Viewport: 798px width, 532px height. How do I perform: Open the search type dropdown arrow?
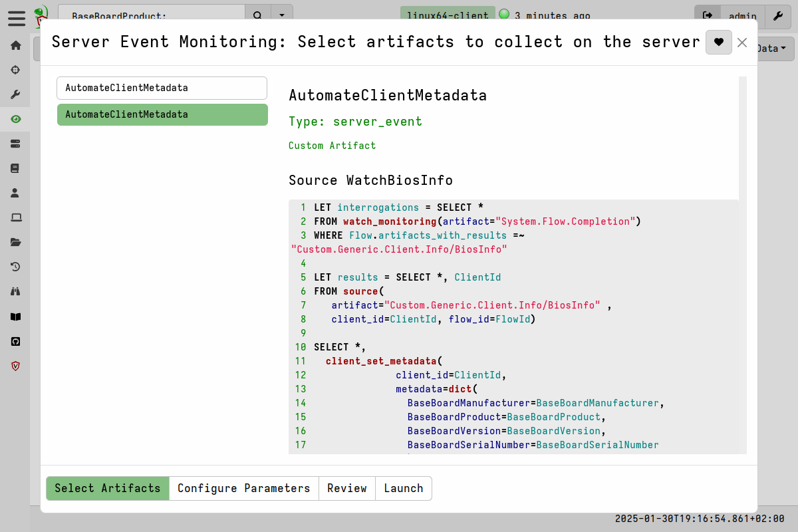(x=281, y=15)
